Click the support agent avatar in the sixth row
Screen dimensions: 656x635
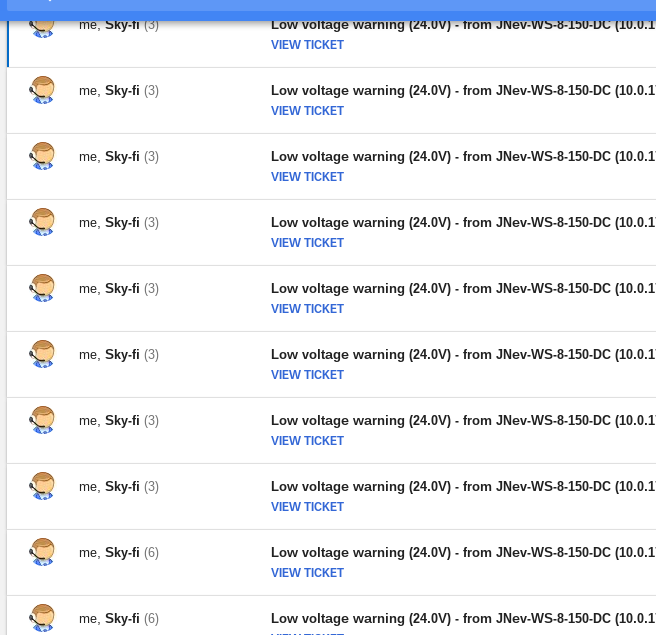tap(42, 354)
